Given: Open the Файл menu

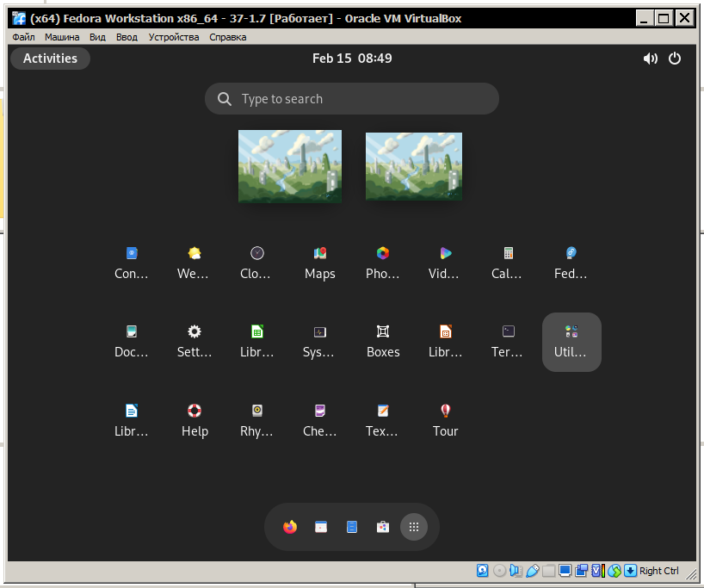Looking at the screenshot, I should point(23,37).
